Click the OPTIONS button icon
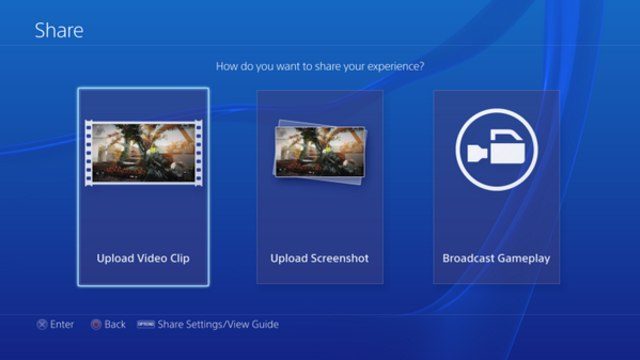This screenshot has width=640, height=360. pos(146,324)
